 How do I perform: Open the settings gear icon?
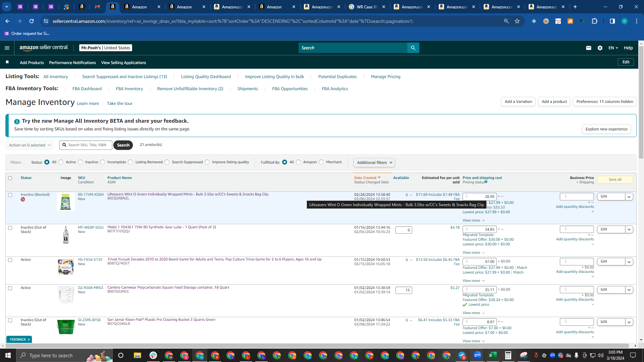click(x=600, y=48)
